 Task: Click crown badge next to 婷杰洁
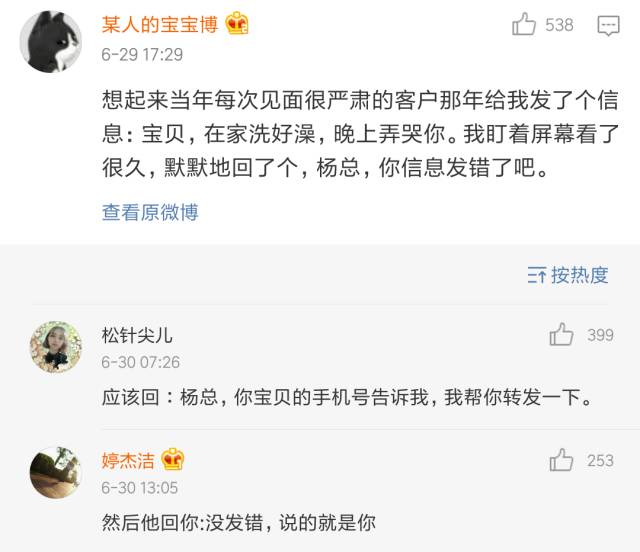(172, 460)
